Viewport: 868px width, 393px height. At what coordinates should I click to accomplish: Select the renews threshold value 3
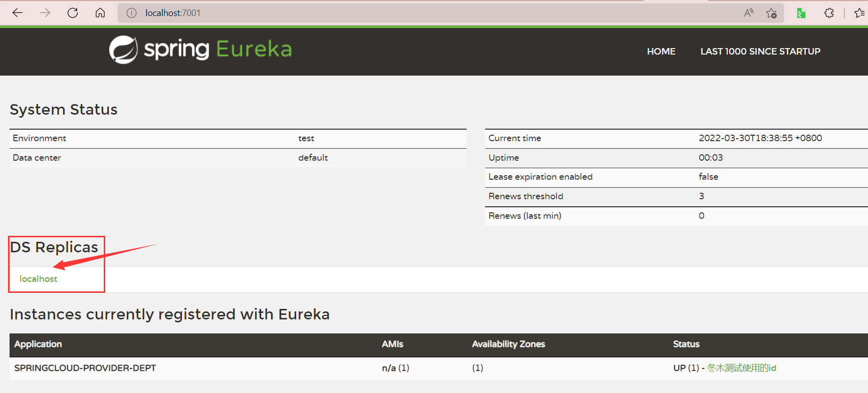click(702, 196)
